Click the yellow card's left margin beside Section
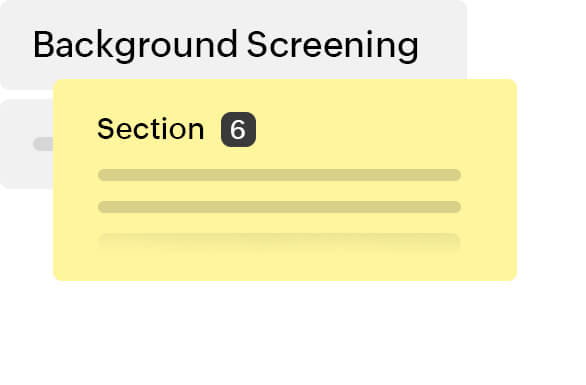The image size is (586, 385). (75, 129)
